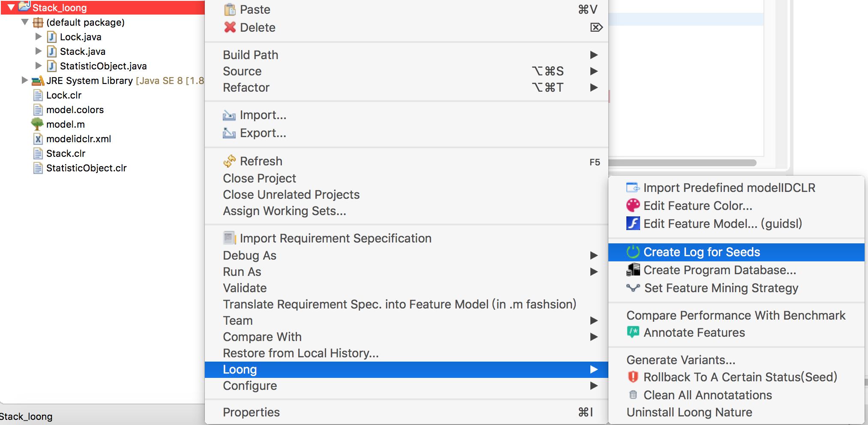Click the Refresh icon in context menu
Image resolution: width=868 pixels, height=425 pixels.
click(230, 161)
